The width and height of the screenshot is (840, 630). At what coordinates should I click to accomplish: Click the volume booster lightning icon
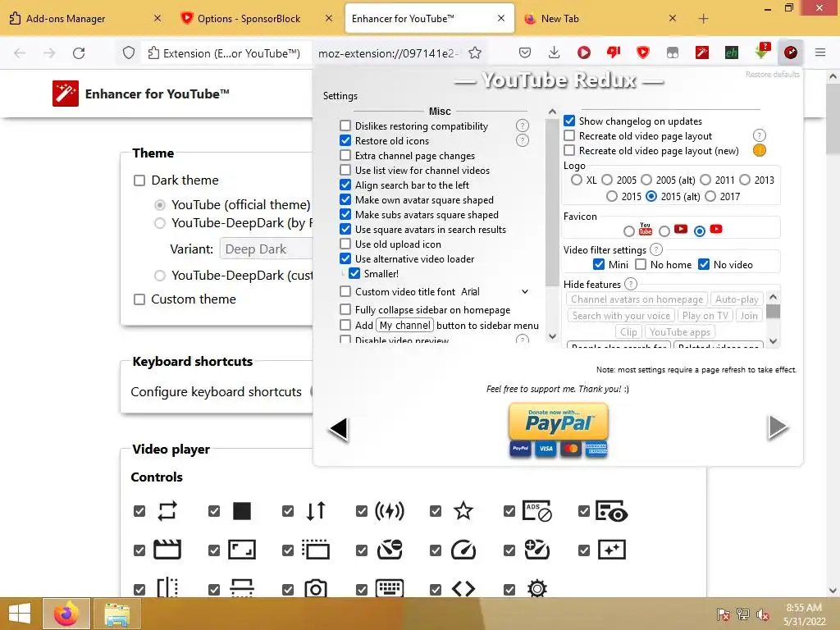pos(390,511)
